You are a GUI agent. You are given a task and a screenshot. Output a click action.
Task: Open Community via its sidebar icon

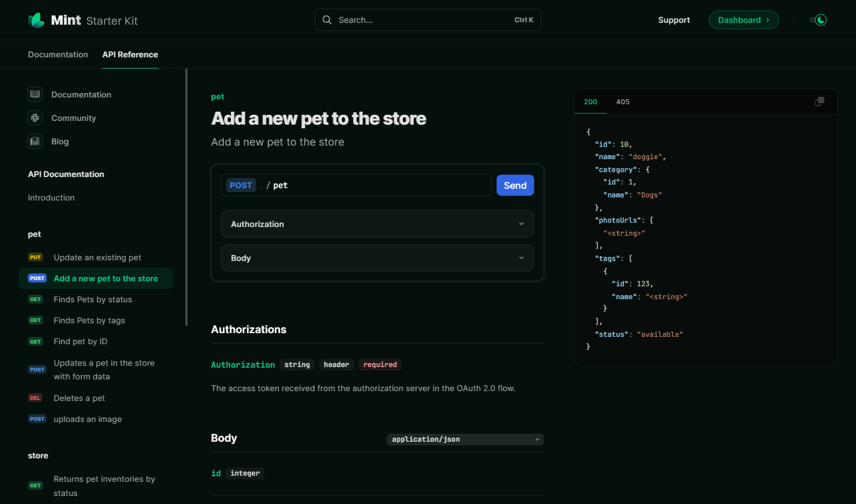[x=35, y=117]
